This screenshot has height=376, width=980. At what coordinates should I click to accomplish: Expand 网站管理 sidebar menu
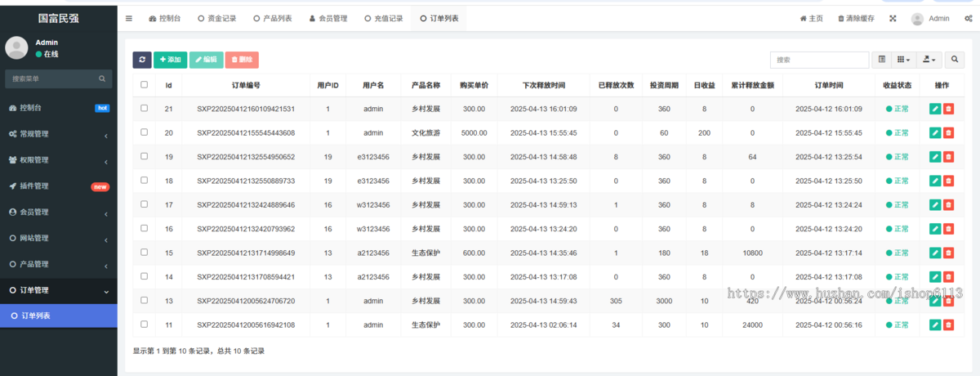click(x=59, y=238)
